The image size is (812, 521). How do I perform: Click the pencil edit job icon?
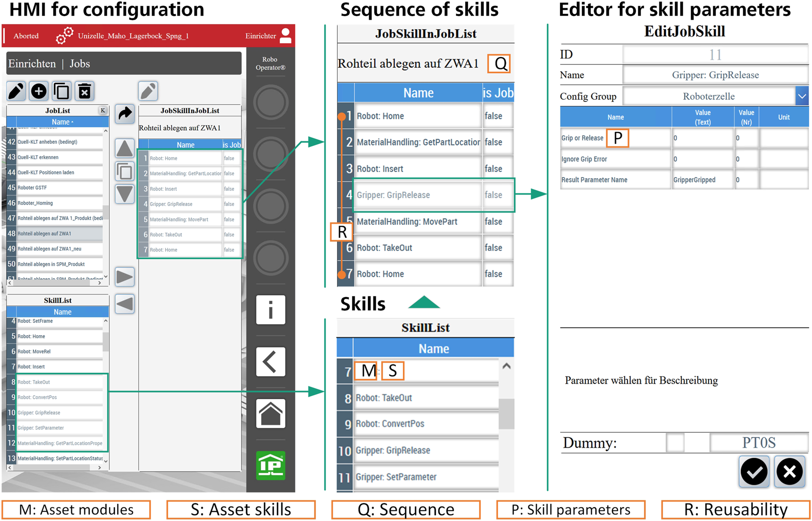[16, 91]
